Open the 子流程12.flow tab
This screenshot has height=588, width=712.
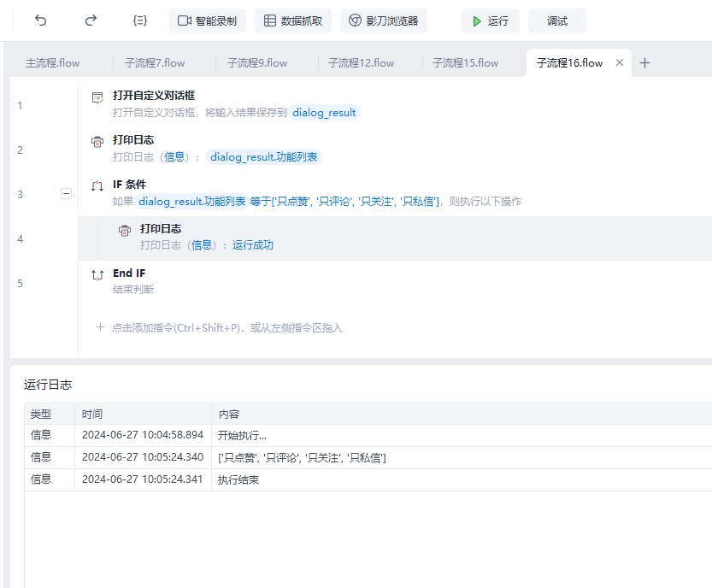click(x=362, y=63)
